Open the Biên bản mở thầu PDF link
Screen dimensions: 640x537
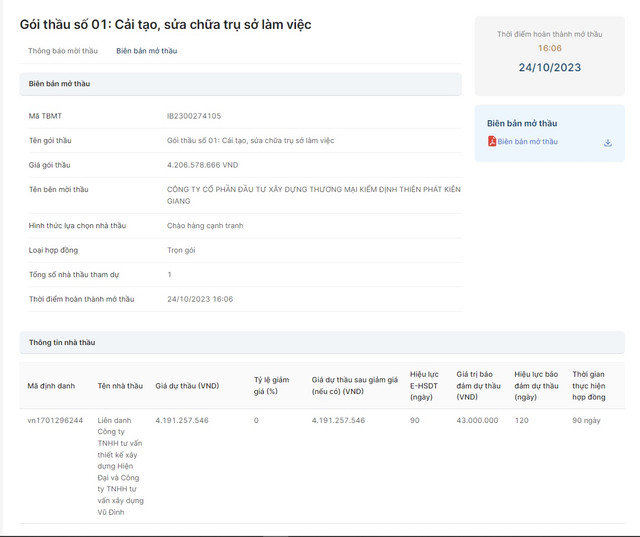pyautogui.click(x=527, y=142)
